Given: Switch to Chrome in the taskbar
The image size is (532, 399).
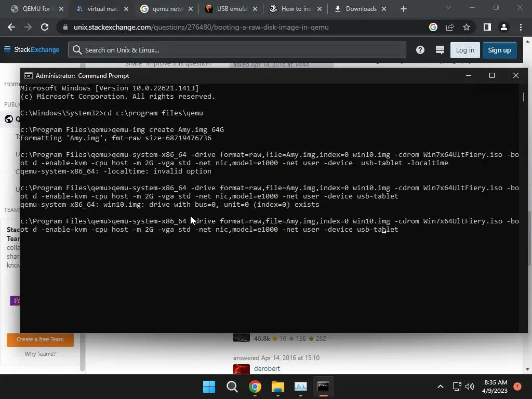Looking at the screenshot, I should tap(255, 387).
